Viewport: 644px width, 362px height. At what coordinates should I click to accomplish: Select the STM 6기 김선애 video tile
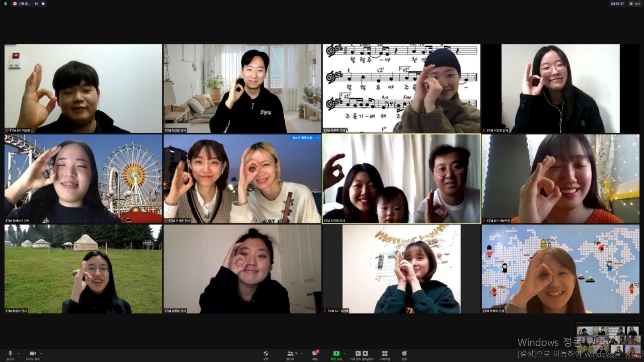pyautogui.click(x=401, y=269)
